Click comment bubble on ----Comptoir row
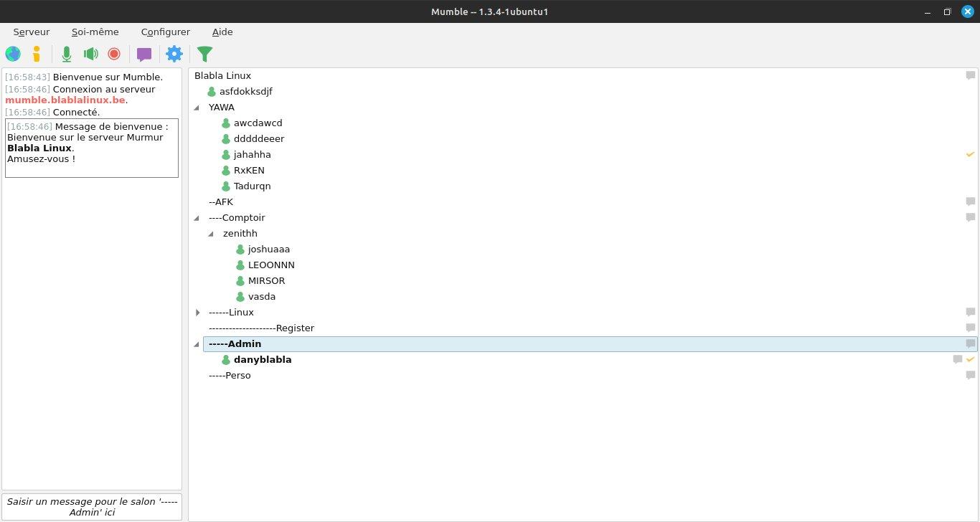 click(970, 218)
